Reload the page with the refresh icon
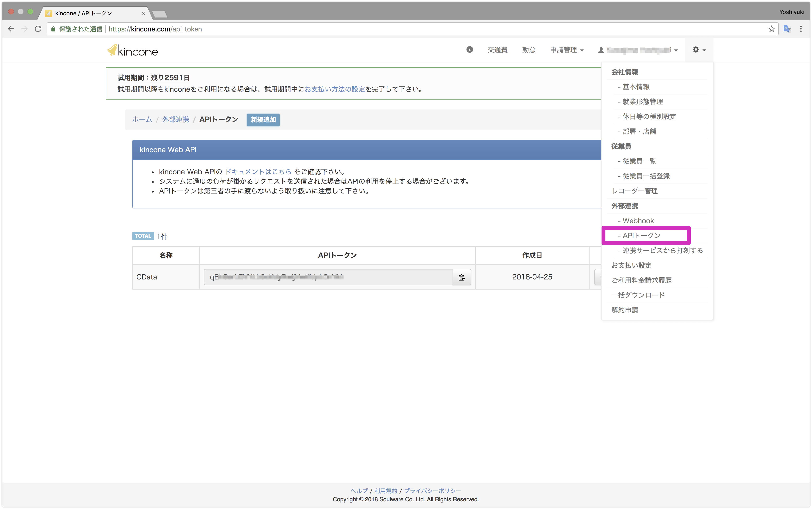 click(38, 29)
